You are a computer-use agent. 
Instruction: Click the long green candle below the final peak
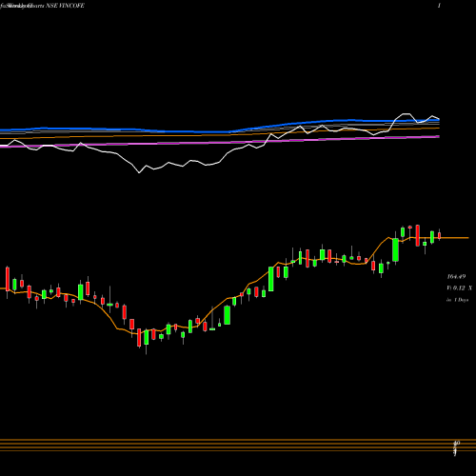click(395, 249)
